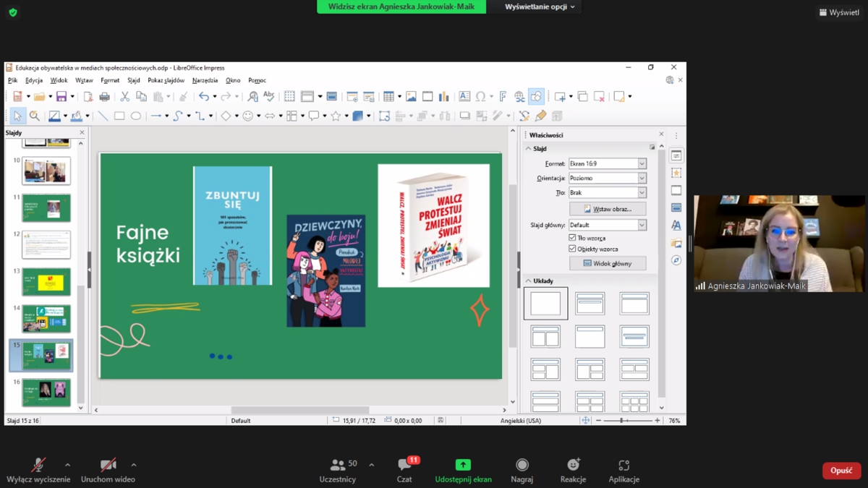Start camera with 'Uruchom wideo'

tap(108, 470)
